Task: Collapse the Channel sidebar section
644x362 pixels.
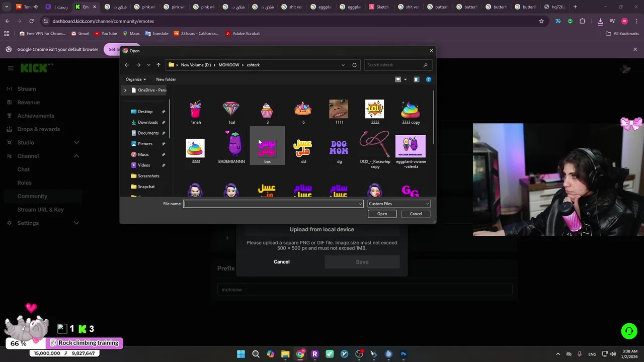Action: [76, 156]
